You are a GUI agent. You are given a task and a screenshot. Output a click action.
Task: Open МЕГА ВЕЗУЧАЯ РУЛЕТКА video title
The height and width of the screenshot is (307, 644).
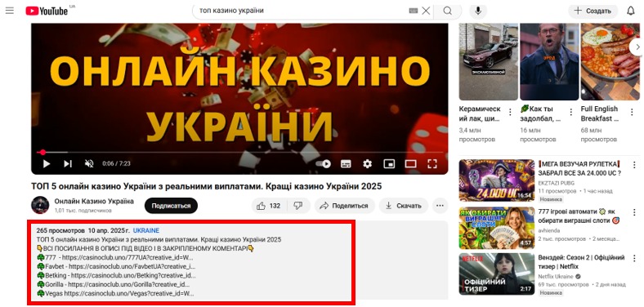[x=580, y=168]
